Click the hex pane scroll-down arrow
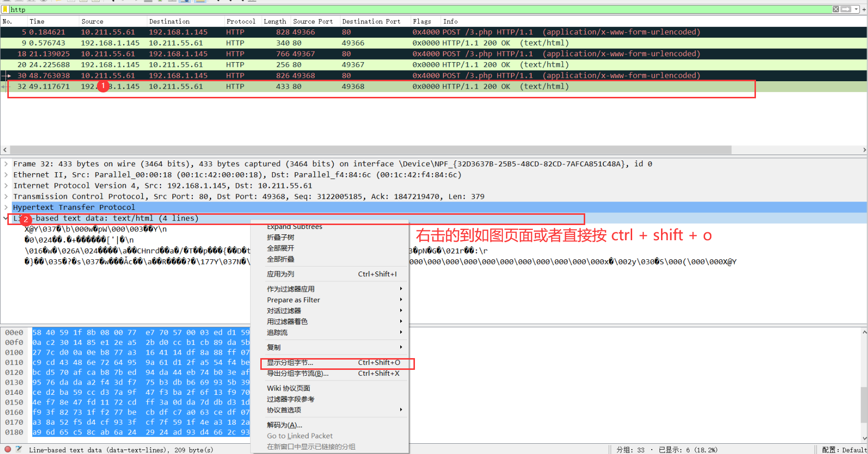This screenshot has height=454, width=868. [x=864, y=438]
